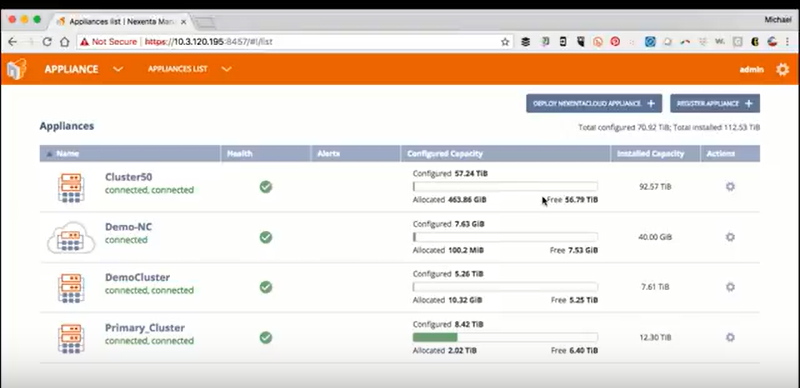Click the Register Appliance button
The image size is (800, 388).
[x=715, y=103]
